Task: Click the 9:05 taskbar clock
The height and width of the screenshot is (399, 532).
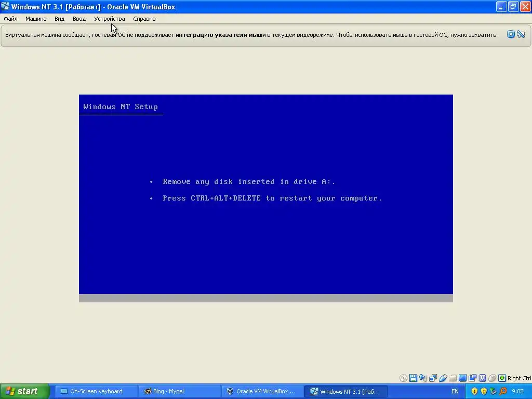Action: click(518, 391)
